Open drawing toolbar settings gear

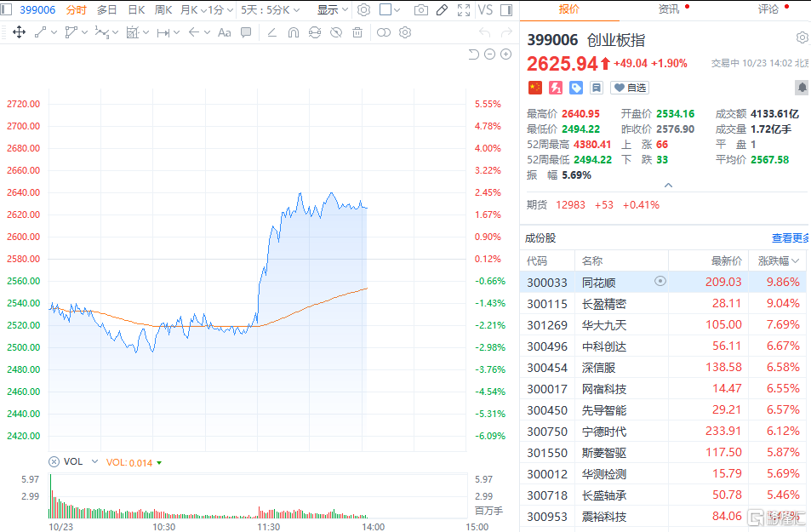[405, 32]
